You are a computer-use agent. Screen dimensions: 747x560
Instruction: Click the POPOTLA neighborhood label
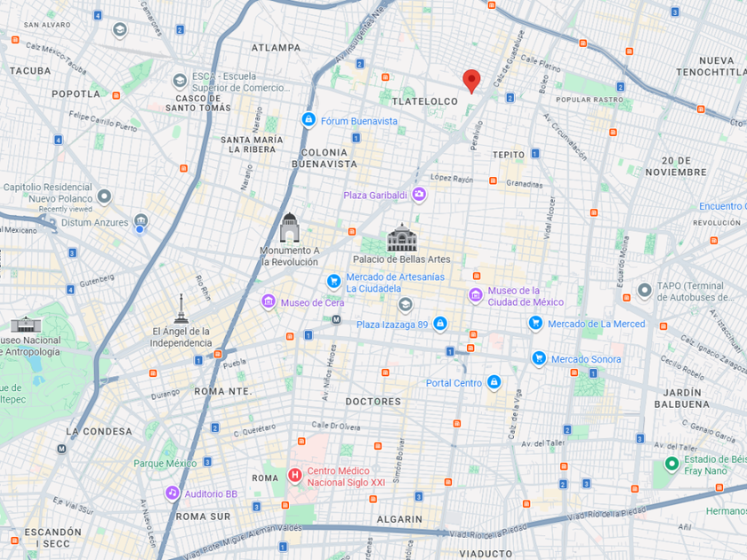[76, 94]
